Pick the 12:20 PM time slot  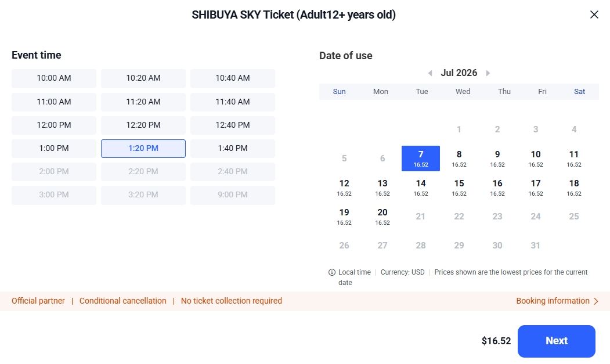pos(143,125)
